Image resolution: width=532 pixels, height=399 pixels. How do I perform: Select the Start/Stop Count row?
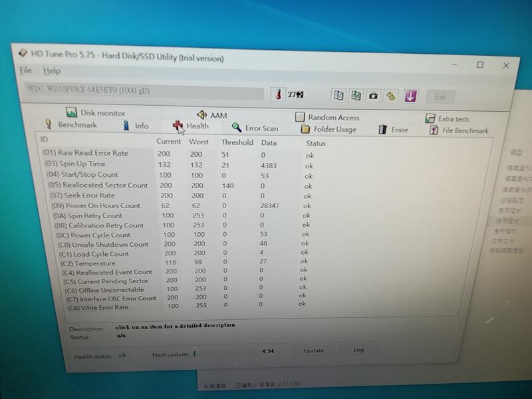click(180, 175)
